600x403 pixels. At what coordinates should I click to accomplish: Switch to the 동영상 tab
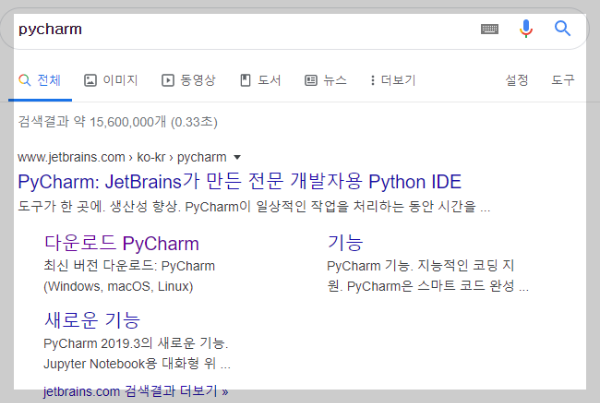click(189, 80)
